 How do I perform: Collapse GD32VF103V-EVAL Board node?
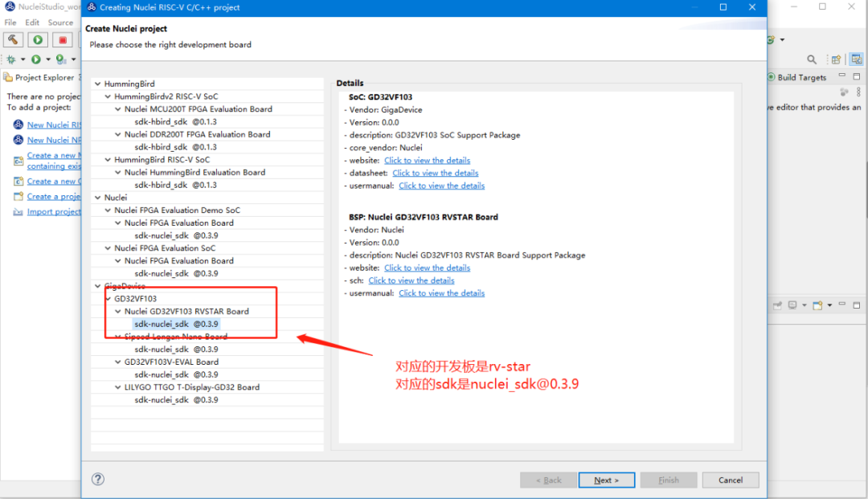(x=118, y=362)
